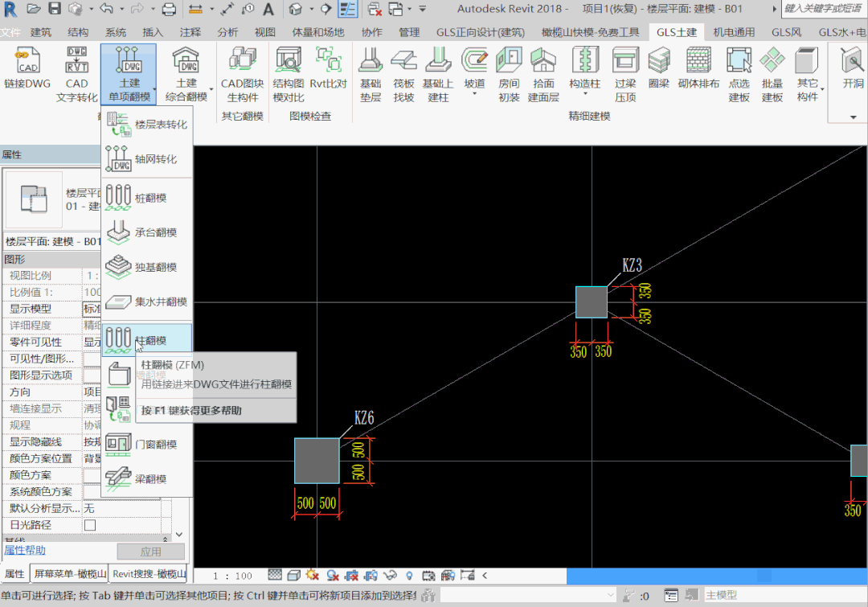The width and height of the screenshot is (868, 607).
Task: Expand the 坡道 dropdown arrow
Action: 474,95
